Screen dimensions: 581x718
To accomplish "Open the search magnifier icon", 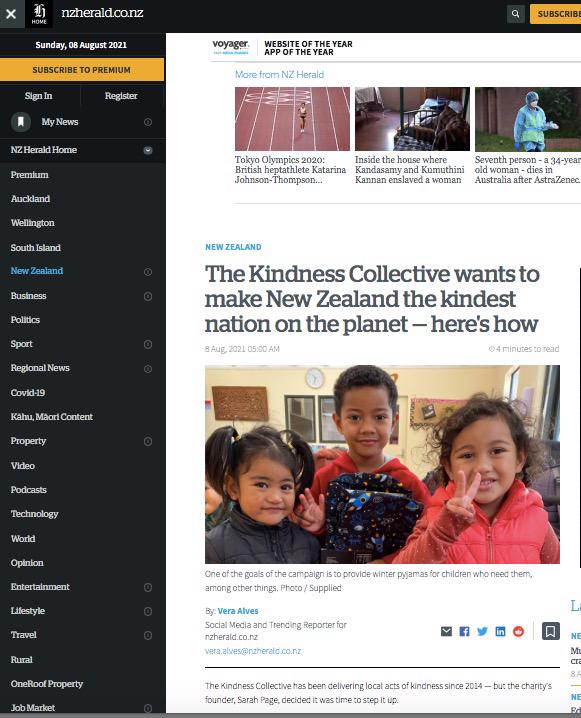I will point(516,14).
